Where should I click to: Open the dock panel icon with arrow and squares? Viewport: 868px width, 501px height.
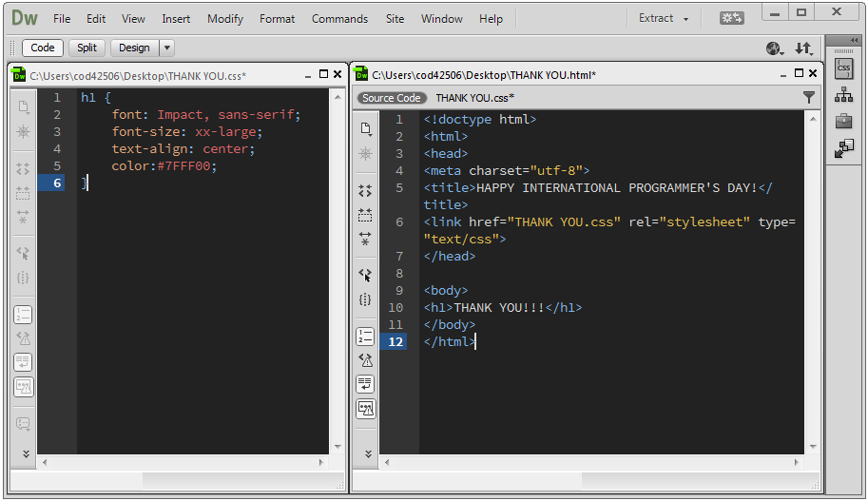pos(843,148)
